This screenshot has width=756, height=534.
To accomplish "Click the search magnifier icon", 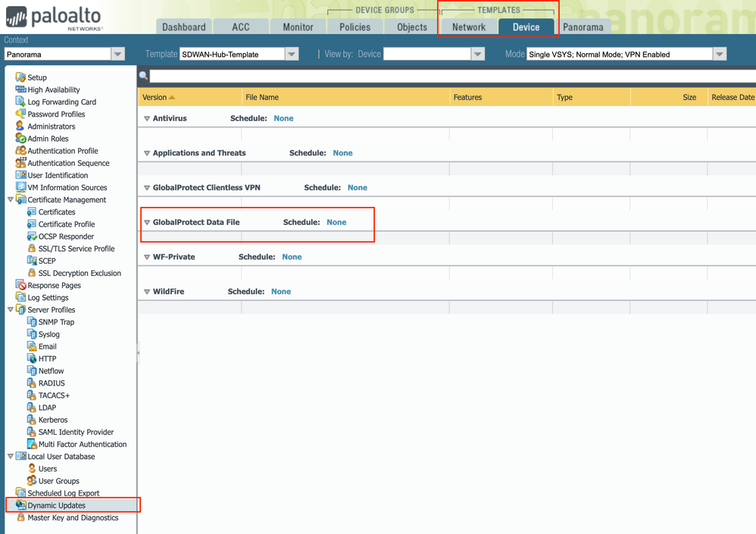I will point(143,76).
